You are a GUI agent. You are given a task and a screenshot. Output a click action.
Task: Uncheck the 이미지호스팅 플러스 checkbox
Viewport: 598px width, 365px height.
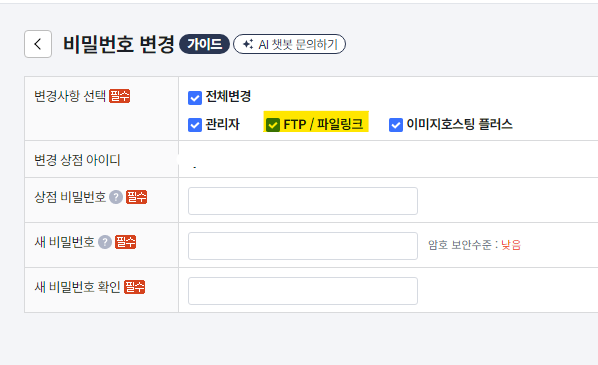click(396, 125)
